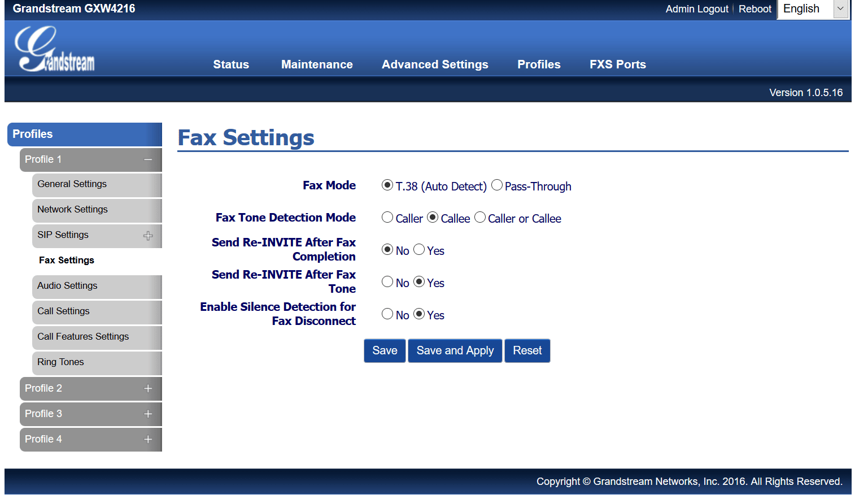Set Fax Tone Detection Mode to Callee
The height and width of the screenshot is (503, 868).
[433, 218]
